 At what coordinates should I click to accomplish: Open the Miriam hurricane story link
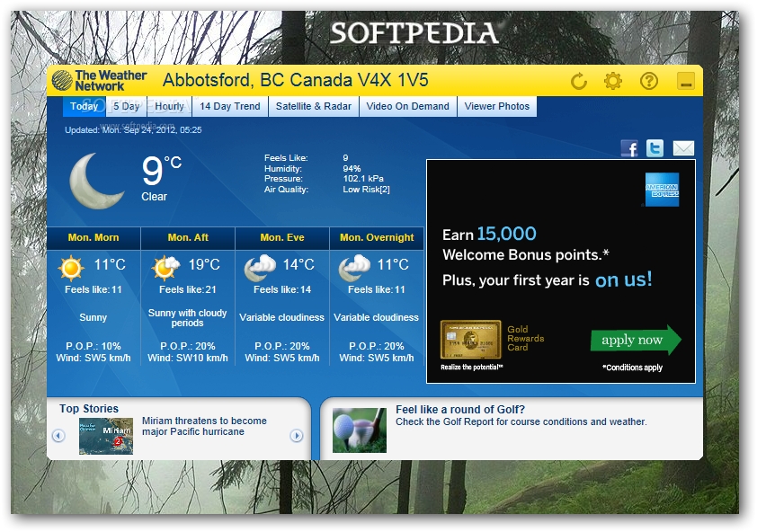click(204, 426)
